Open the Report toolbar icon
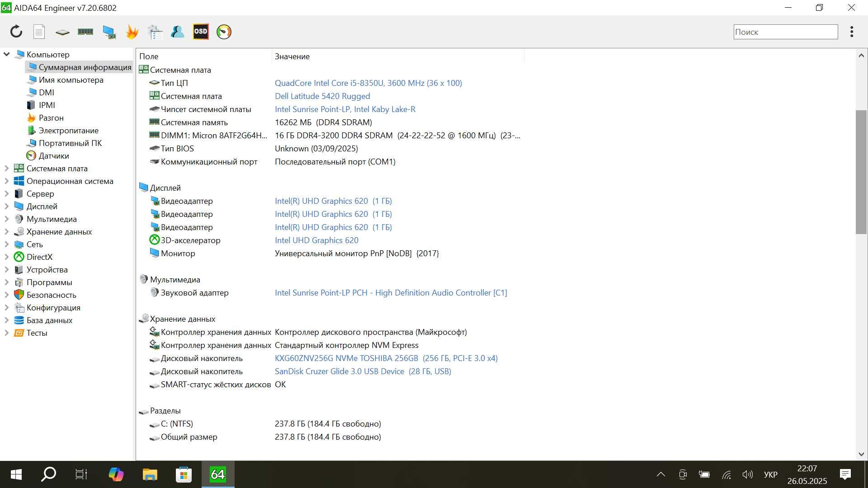This screenshot has height=488, width=868. [39, 32]
